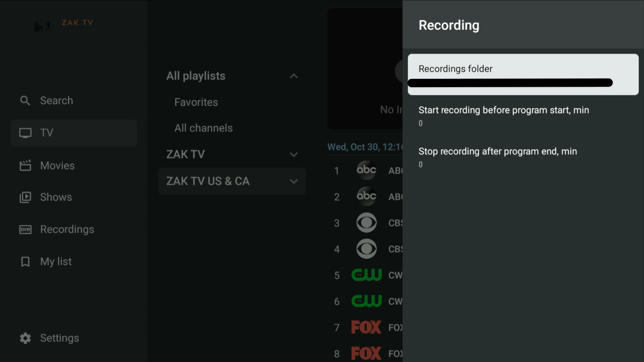Image resolution: width=644 pixels, height=362 pixels.
Task: Open the Settings gear icon
Action: tap(25, 338)
